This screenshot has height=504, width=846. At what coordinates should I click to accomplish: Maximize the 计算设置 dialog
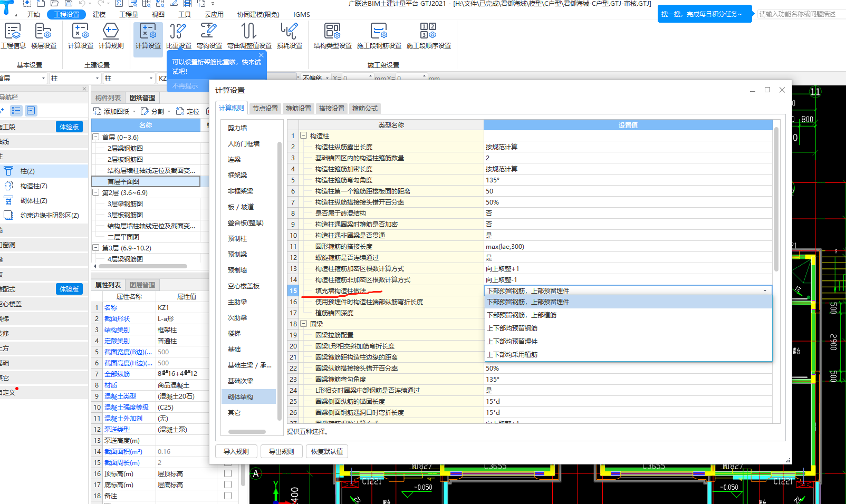767,90
